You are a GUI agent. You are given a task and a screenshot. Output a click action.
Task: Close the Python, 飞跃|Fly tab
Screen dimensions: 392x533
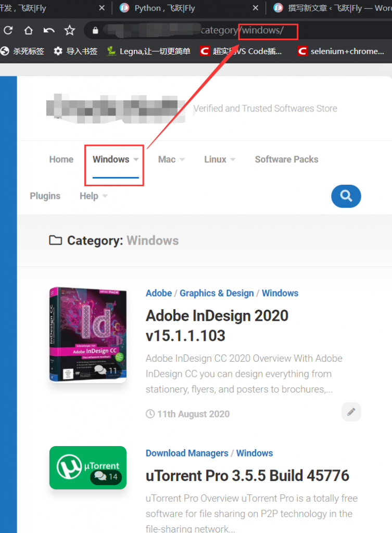tap(255, 8)
